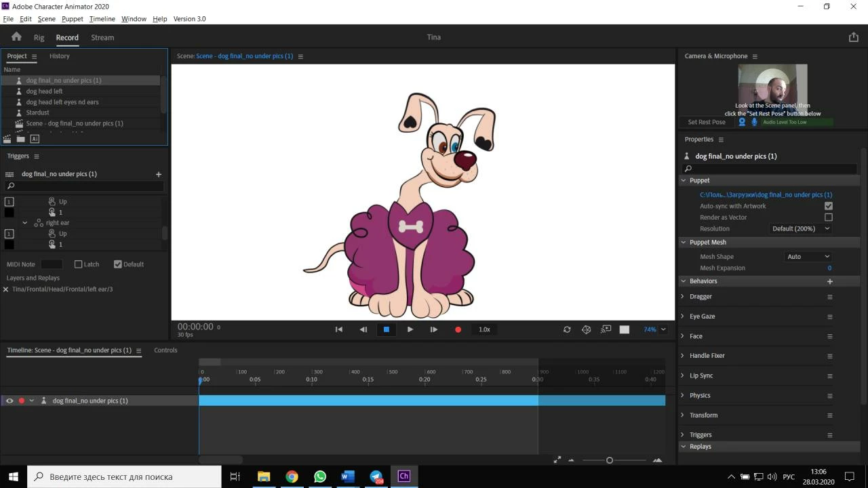This screenshot has width=868, height=488.
Task: Open WhatsApp from the taskbar
Action: pyautogui.click(x=320, y=476)
